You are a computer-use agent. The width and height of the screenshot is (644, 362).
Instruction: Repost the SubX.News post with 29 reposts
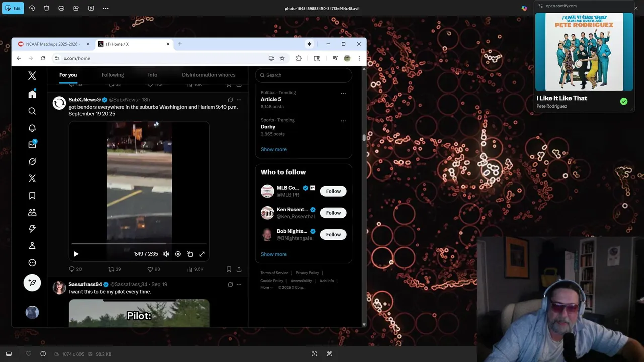click(x=115, y=269)
